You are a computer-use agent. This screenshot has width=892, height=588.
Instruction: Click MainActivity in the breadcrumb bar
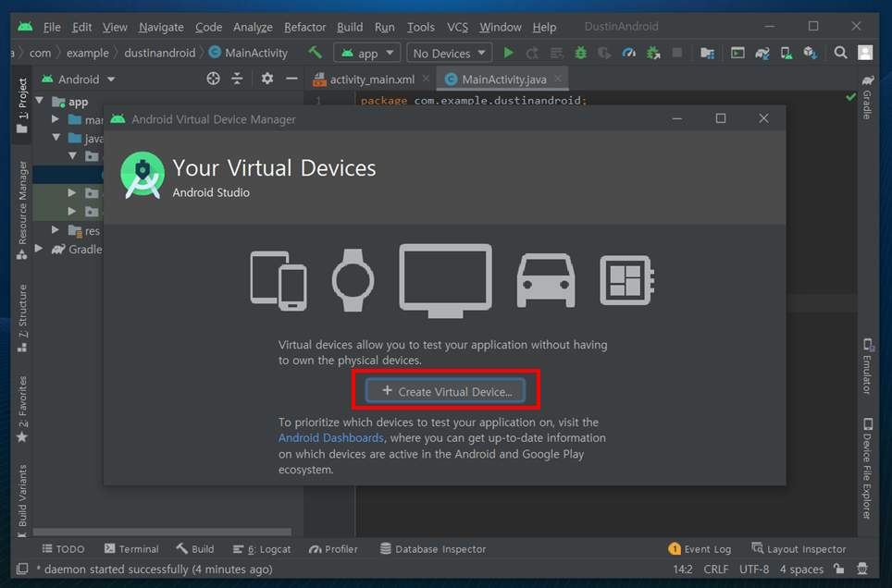[x=248, y=53]
